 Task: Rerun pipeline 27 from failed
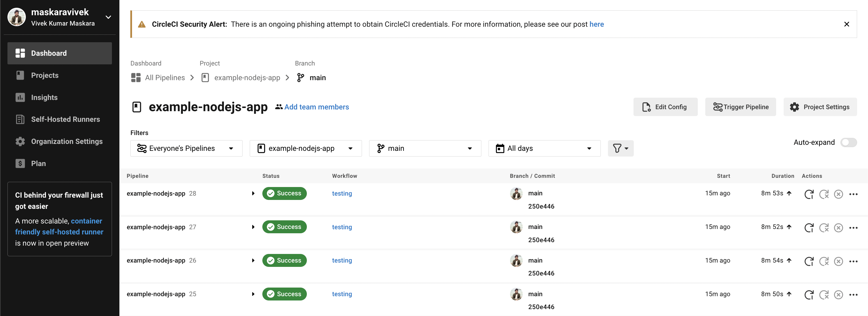point(824,228)
